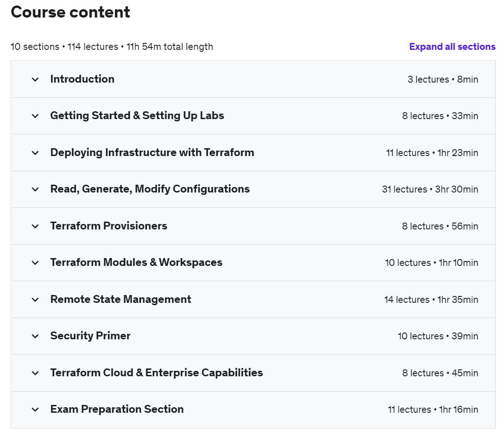Click 'Deploying Infrastructure with Terraform' heading

pyautogui.click(x=152, y=152)
